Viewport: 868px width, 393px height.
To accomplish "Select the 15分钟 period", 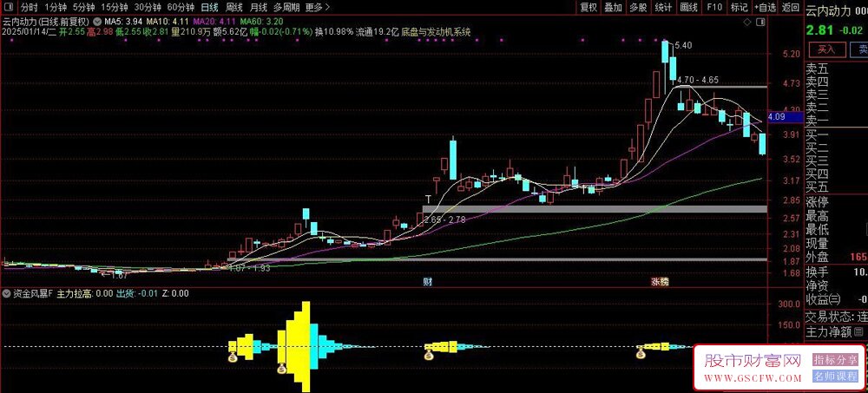I will tap(115, 7).
